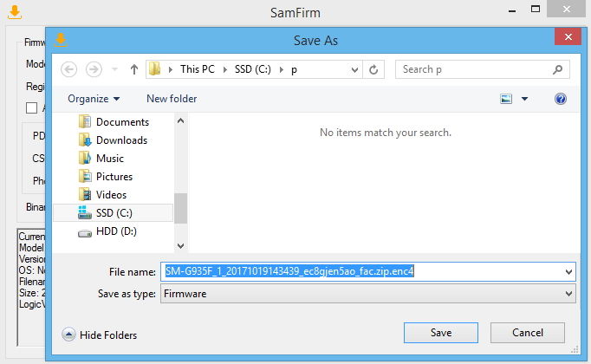Screen dimensions: 591x364
Task: Select Documents in navigation pane
Action: (x=122, y=122)
